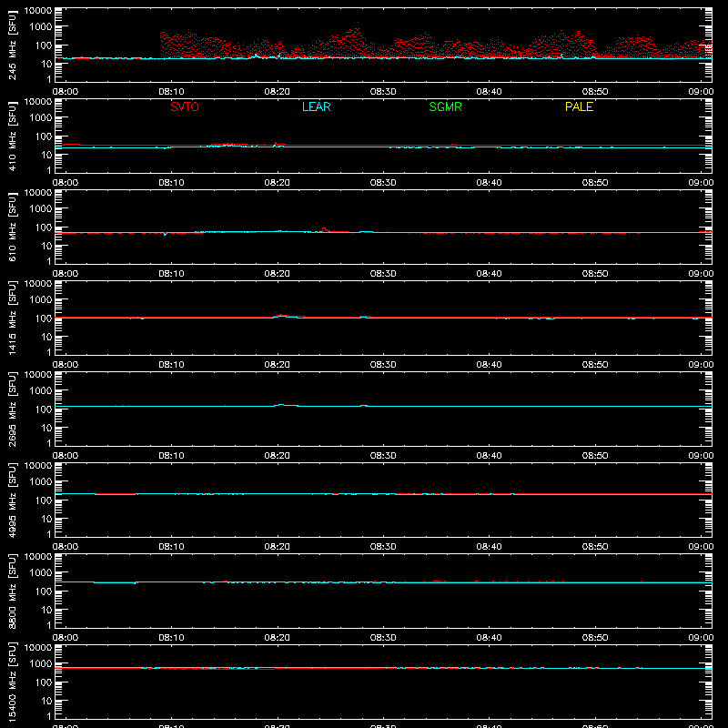Viewport: 728px width, 728px height.
Task: Click the 1000 tick value of 410 MHz panel
Action: pyautogui.click(x=41, y=118)
